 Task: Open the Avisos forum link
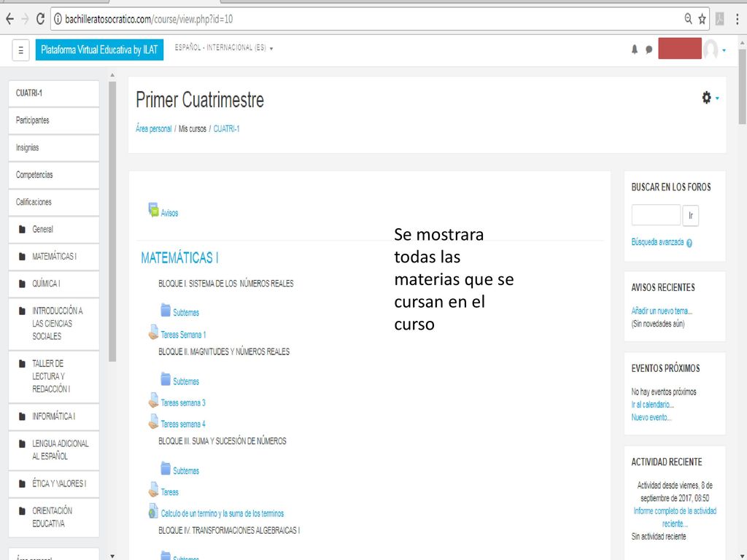click(169, 213)
